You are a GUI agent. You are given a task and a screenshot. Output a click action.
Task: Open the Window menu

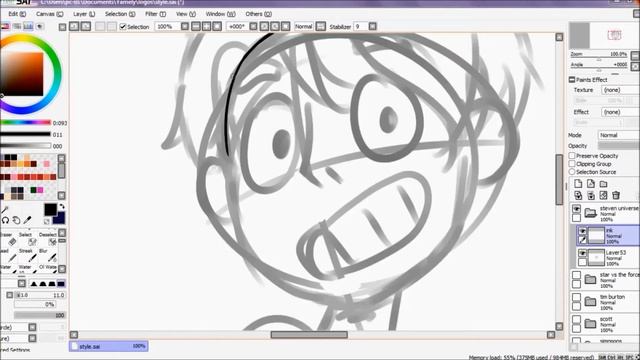[x=220, y=14]
